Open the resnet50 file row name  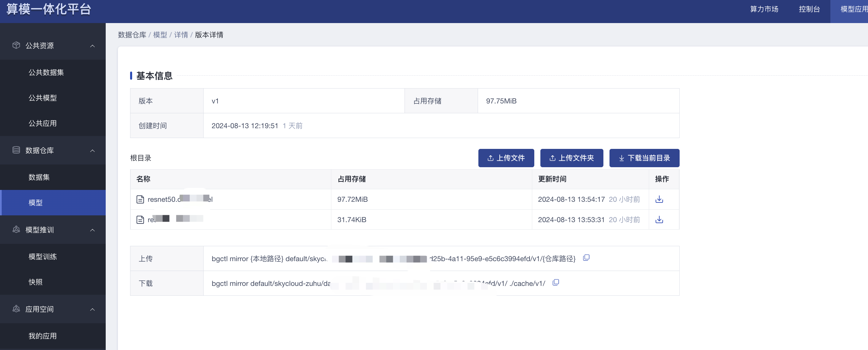(x=180, y=199)
